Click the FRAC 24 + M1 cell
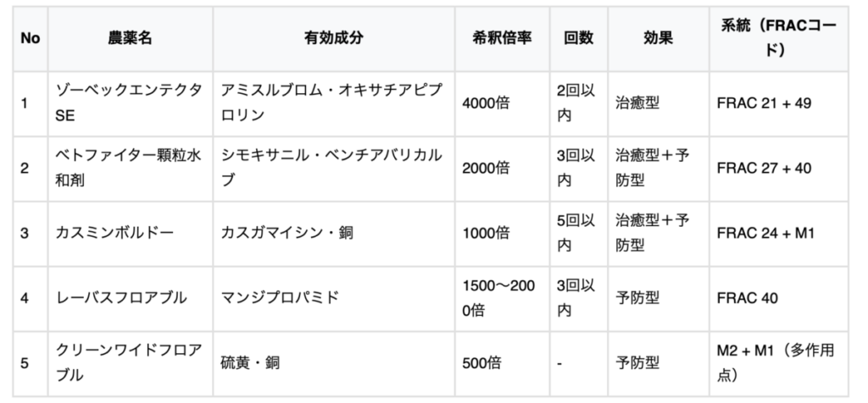 tap(779, 234)
